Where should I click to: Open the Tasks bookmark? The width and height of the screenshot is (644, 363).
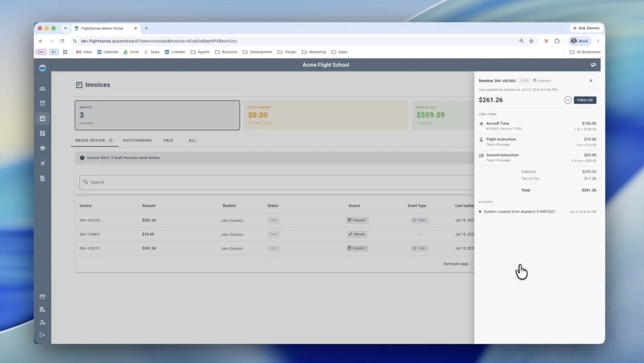coord(152,52)
